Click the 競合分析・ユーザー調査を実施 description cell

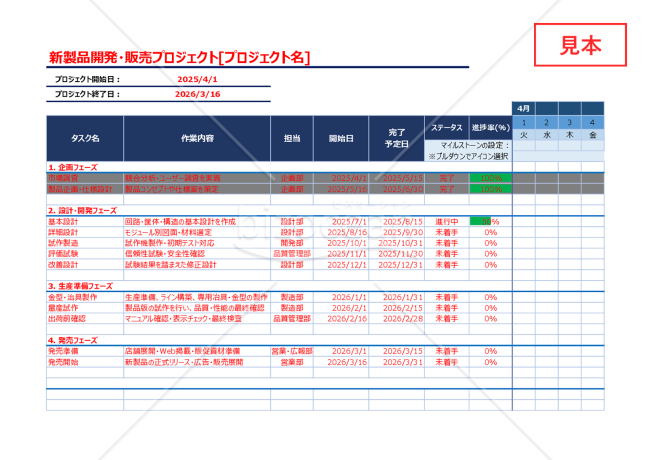(x=197, y=178)
